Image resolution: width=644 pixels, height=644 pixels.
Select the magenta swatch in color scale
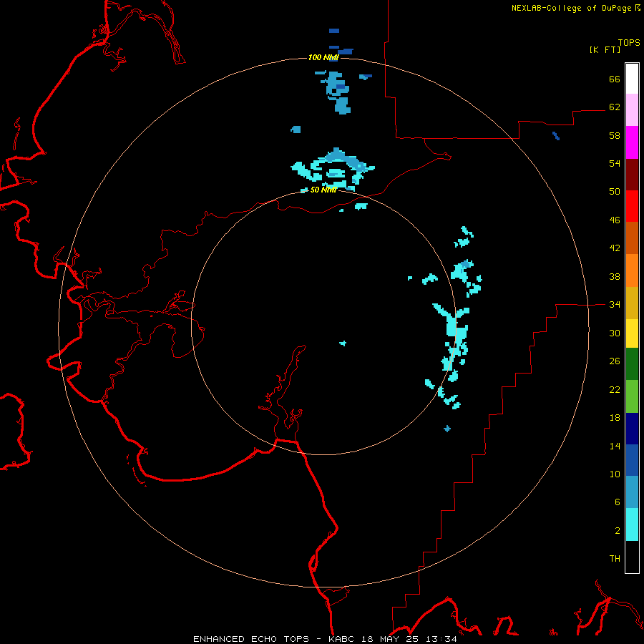(x=632, y=142)
